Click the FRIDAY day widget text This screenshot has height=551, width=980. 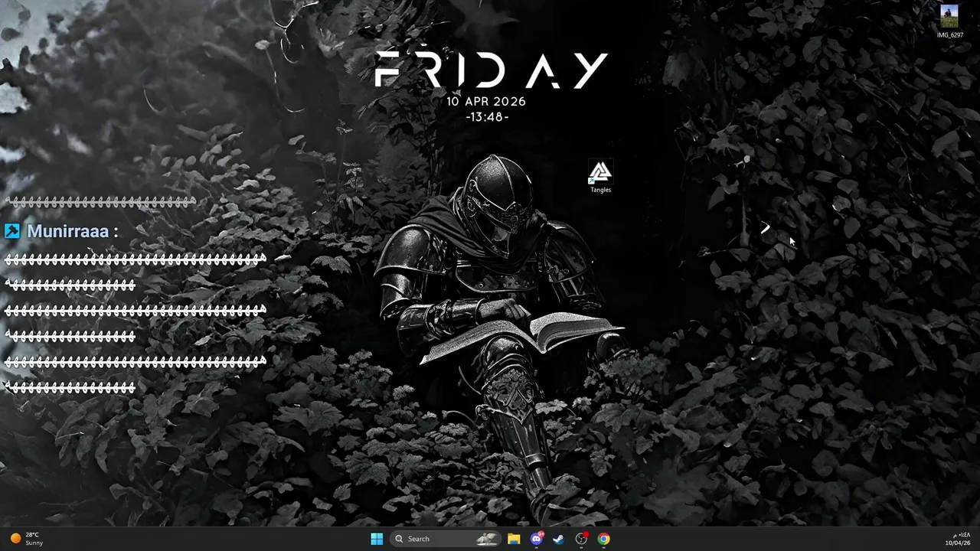tap(491, 70)
